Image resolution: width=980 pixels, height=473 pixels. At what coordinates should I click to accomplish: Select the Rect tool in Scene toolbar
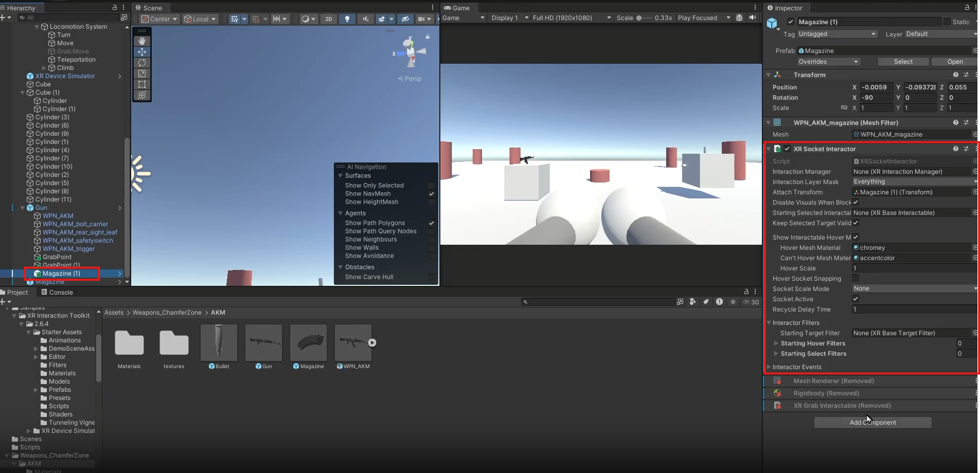coord(142,84)
